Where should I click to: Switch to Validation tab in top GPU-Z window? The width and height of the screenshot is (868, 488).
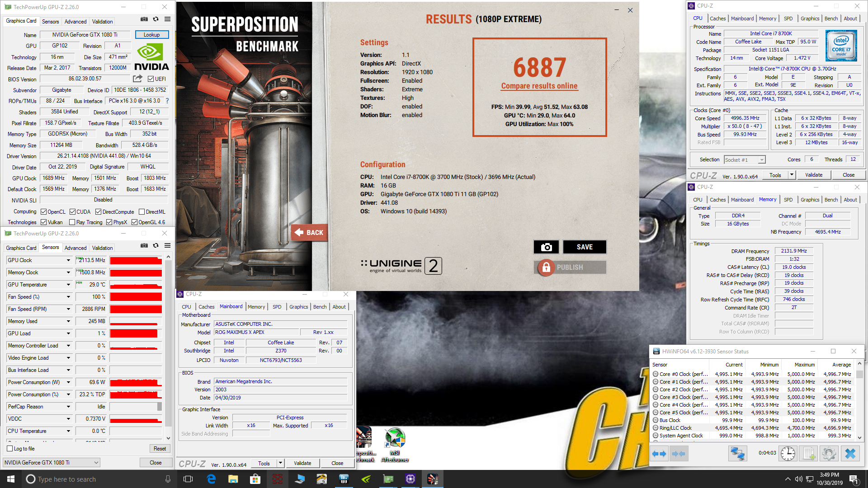click(103, 21)
